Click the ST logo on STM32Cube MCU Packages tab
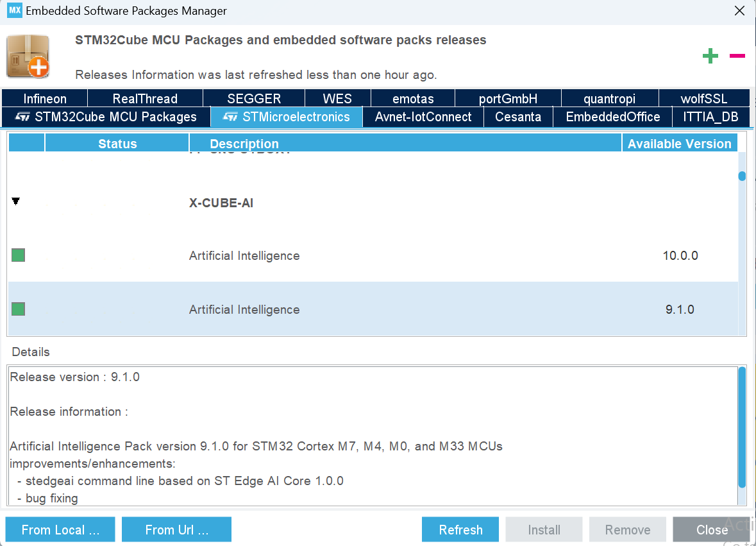This screenshot has width=756, height=546. [x=21, y=117]
